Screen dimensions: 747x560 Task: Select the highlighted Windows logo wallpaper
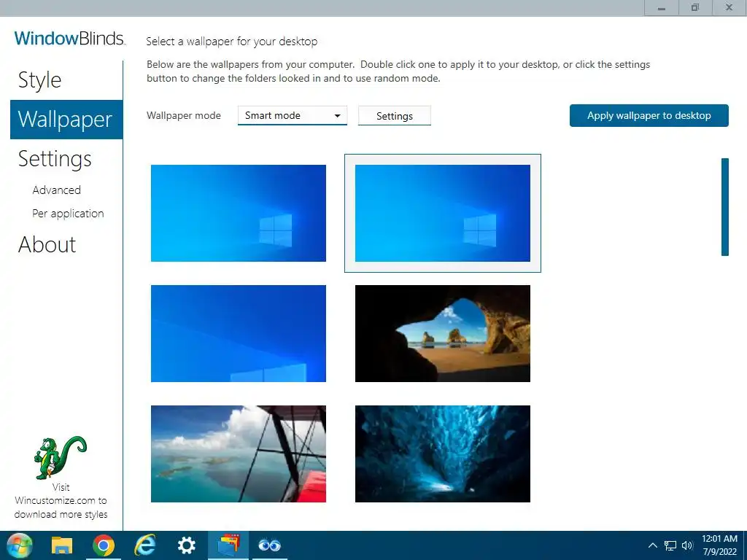click(443, 214)
